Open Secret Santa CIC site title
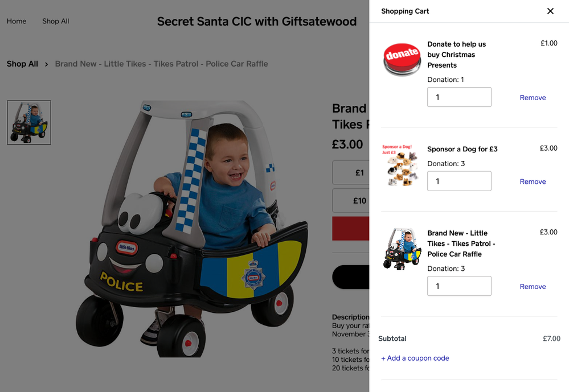569x392 pixels. (x=257, y=22)
